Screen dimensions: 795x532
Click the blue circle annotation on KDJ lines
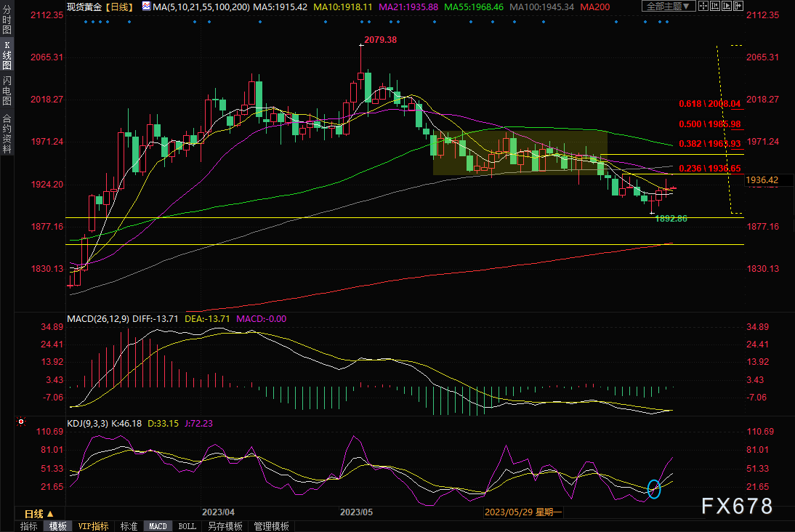tap(654, 489)
